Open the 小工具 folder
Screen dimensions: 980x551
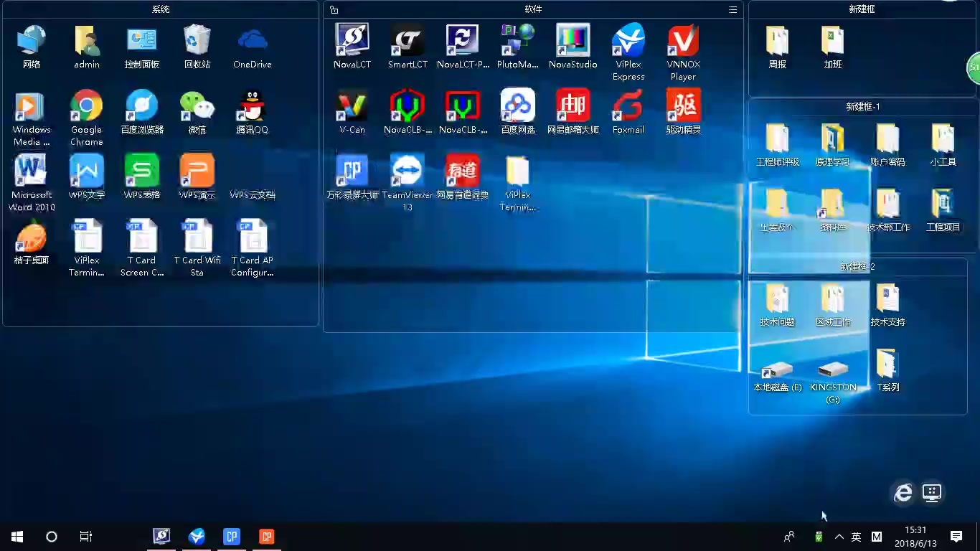pos(943,144)
